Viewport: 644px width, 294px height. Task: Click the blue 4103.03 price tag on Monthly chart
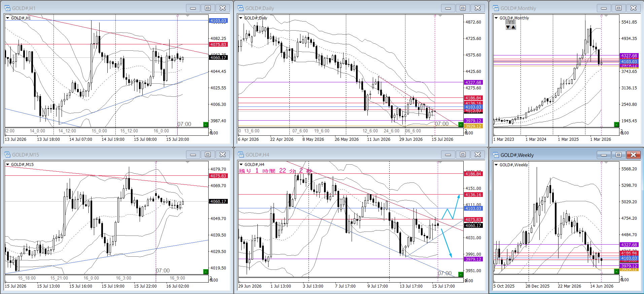(629, 61)
